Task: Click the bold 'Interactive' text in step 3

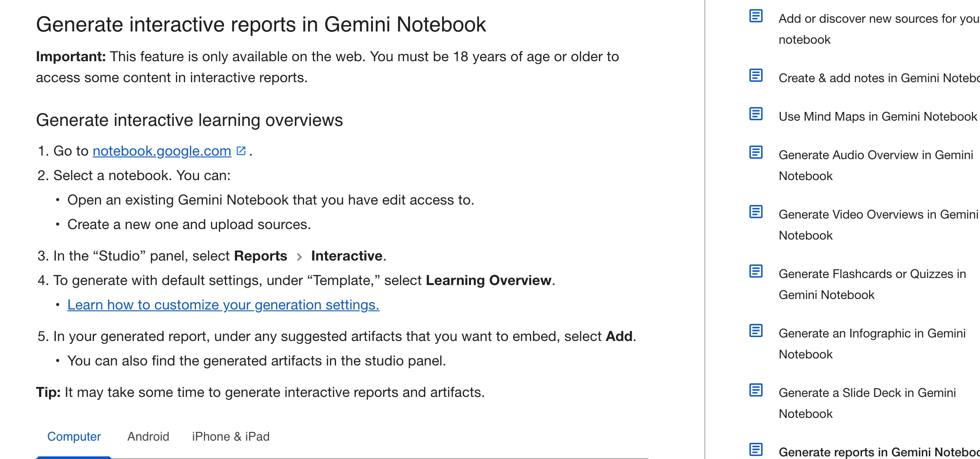Action: [347, 256]
